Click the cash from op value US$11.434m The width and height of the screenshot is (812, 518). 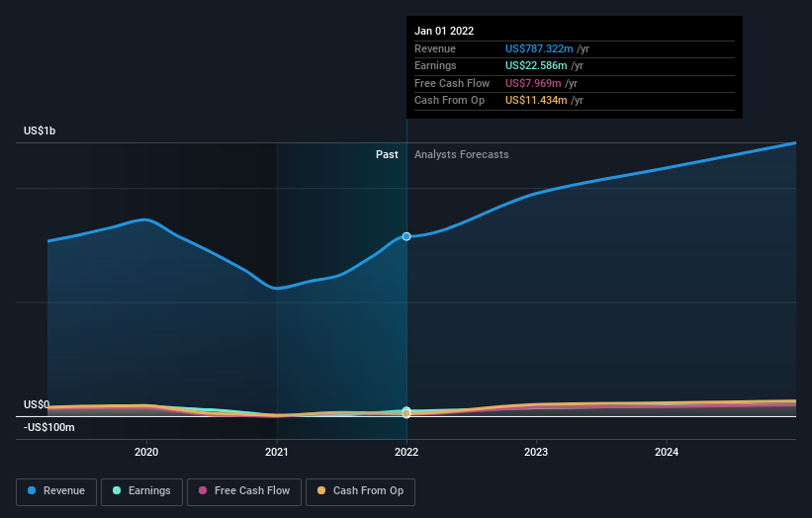(536, 101)
